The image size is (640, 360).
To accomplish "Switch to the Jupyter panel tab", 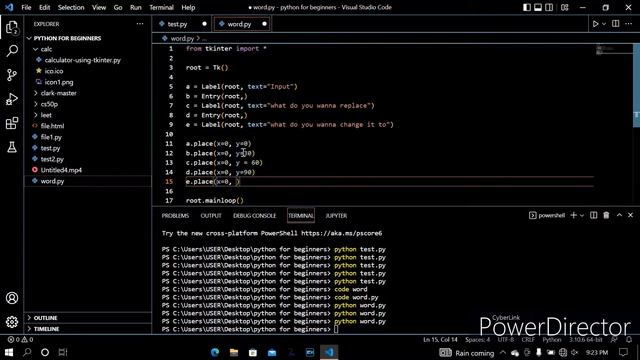I will 336,216.
